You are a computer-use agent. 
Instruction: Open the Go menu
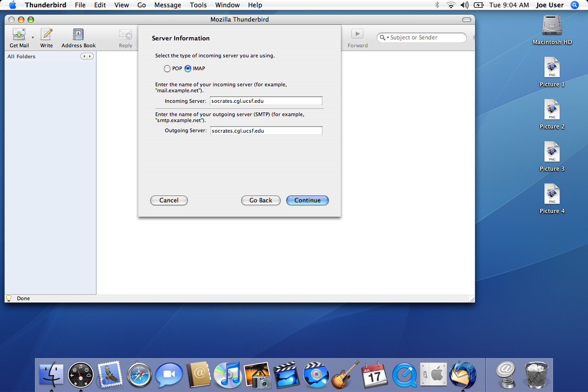tap(141, 5)
